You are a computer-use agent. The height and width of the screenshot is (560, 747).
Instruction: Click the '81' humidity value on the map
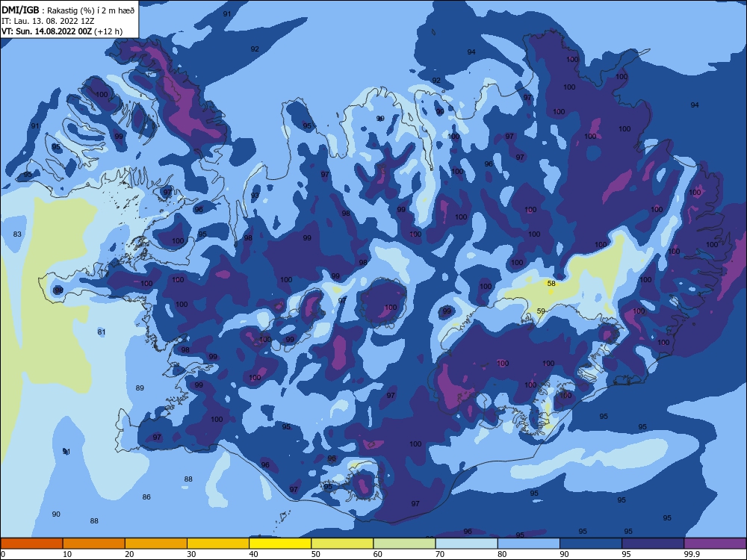pyautogui.click(x=101, y=332)
